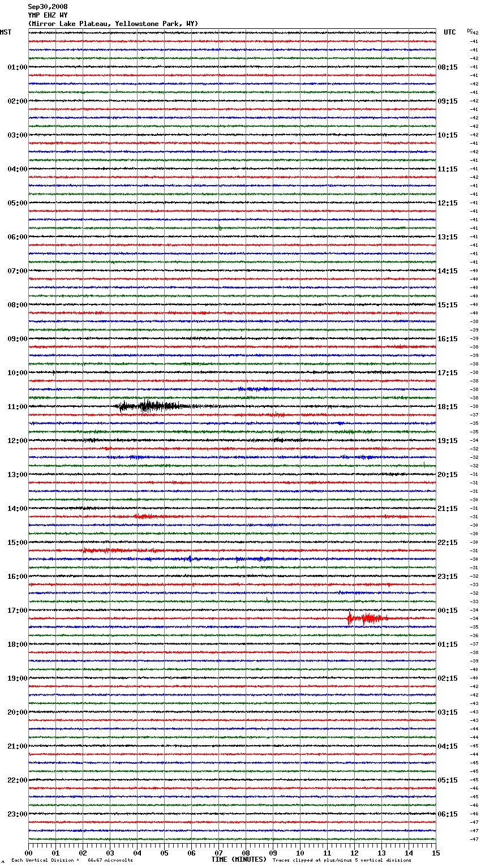Click the 03:15 UTC time label

(448, 712)
